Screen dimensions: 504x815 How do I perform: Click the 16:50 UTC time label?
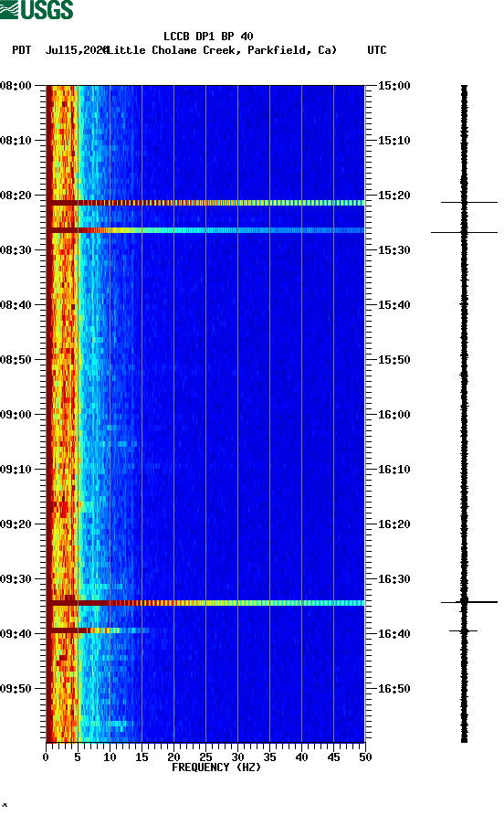[x=394, y=689]
